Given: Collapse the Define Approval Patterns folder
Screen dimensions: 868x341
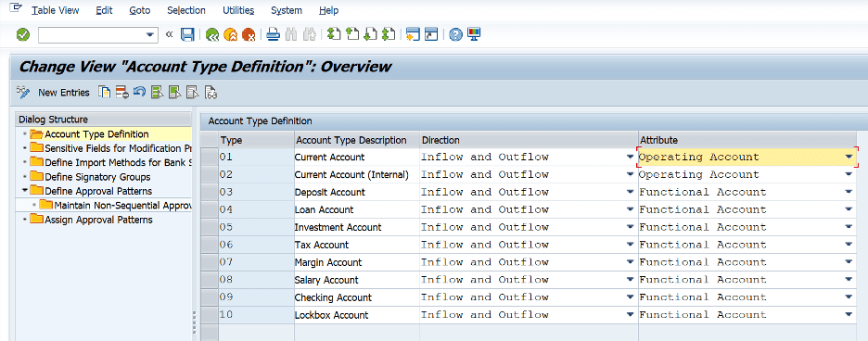Looking at the screenshot, I should pos(25,191).
